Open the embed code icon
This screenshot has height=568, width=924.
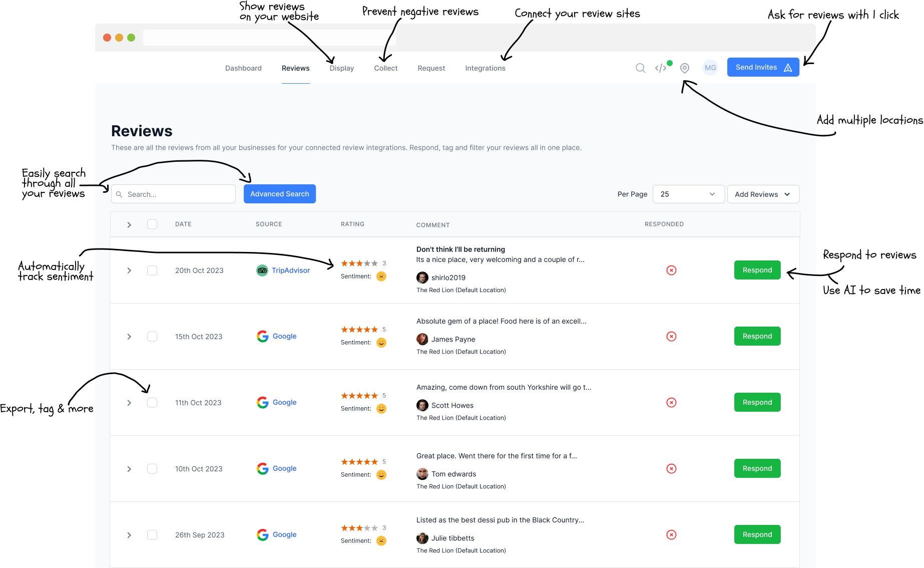(x=661, y=68)
